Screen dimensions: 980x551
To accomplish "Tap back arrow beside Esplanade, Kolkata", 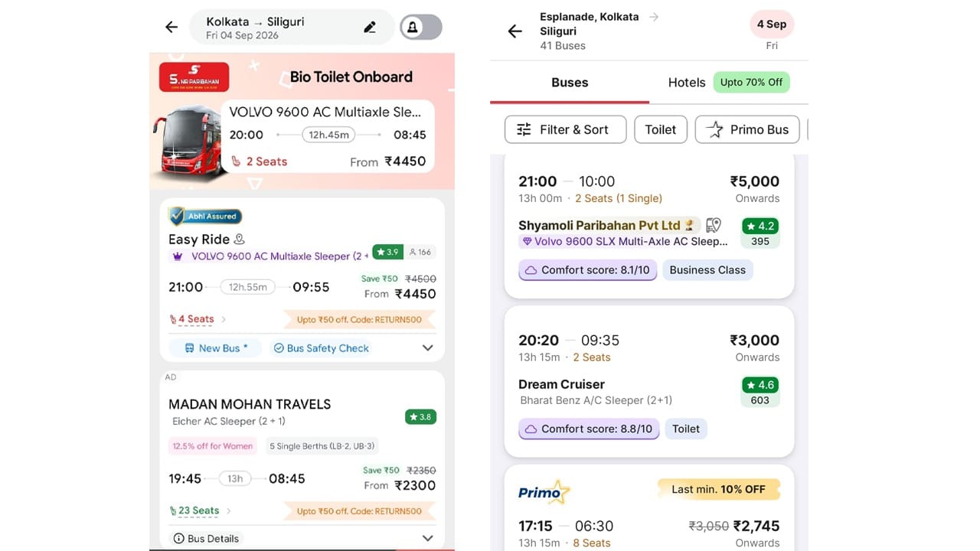I will coord(515,31).
